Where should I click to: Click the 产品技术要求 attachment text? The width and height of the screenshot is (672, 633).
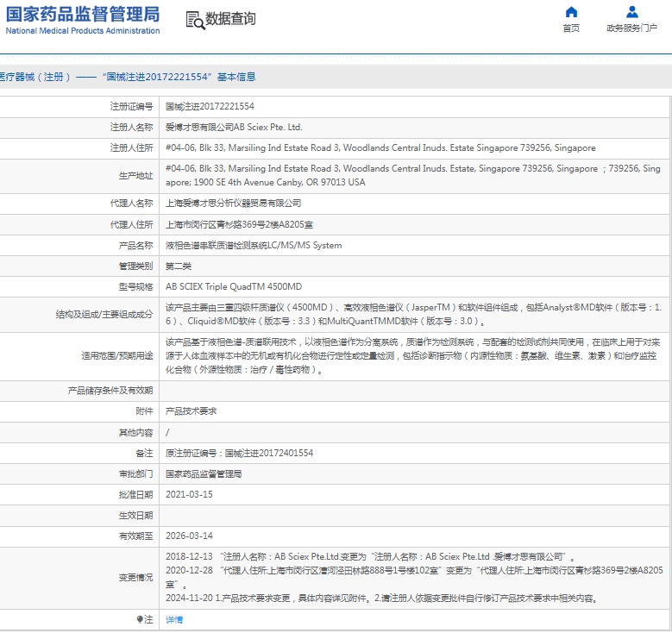point(192,411)
